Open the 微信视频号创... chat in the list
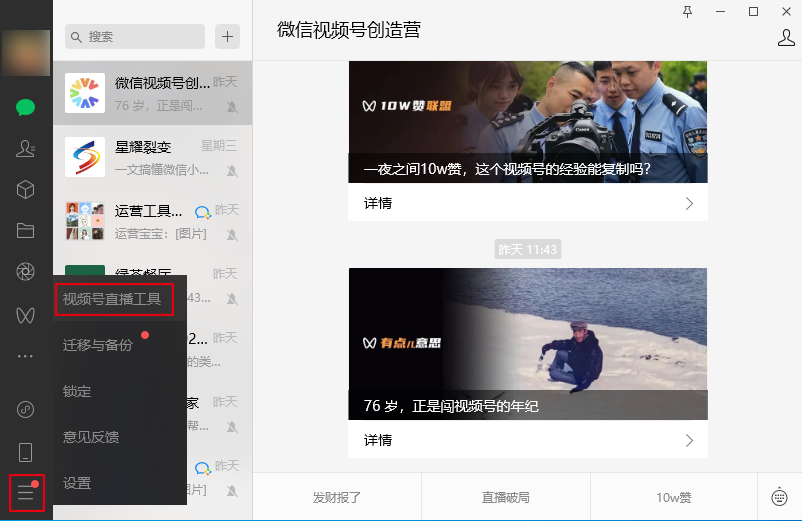This screenshot has width=802, height=521. 152,93
